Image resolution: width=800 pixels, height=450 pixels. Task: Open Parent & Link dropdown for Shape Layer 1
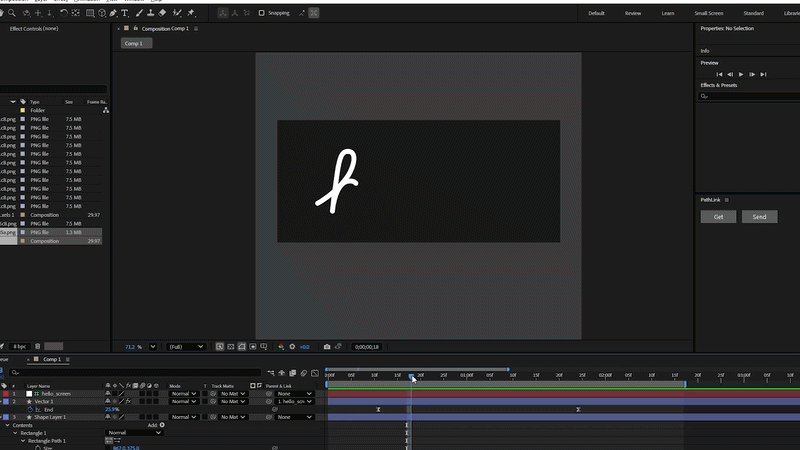(x=294, y=417)
